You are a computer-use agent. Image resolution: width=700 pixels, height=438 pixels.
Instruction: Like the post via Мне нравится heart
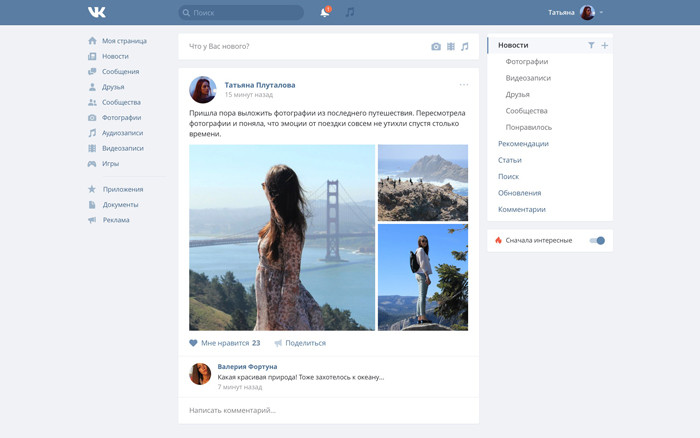click(x=194, y=343)
